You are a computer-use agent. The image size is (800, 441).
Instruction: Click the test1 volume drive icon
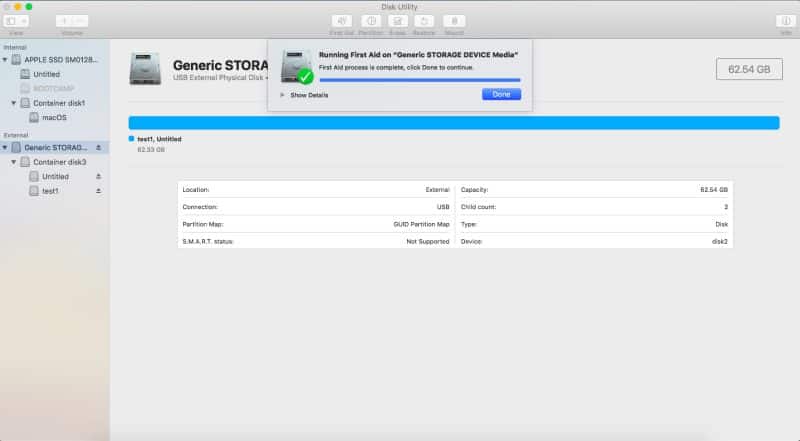34,191
